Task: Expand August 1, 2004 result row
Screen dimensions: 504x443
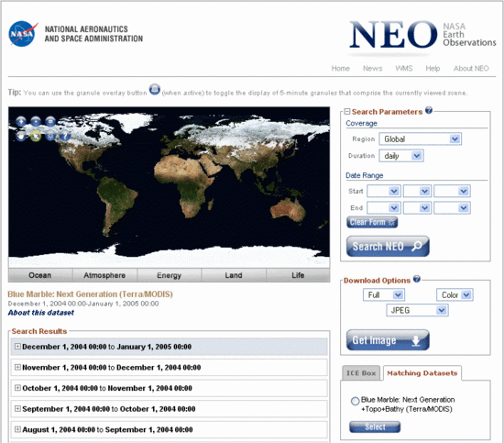Action: (17, 429)
